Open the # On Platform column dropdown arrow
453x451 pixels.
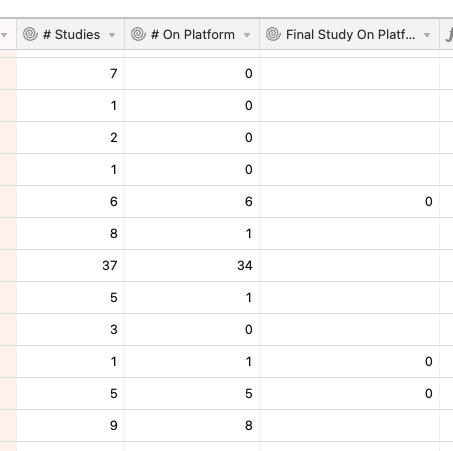(x=247, y=35)
